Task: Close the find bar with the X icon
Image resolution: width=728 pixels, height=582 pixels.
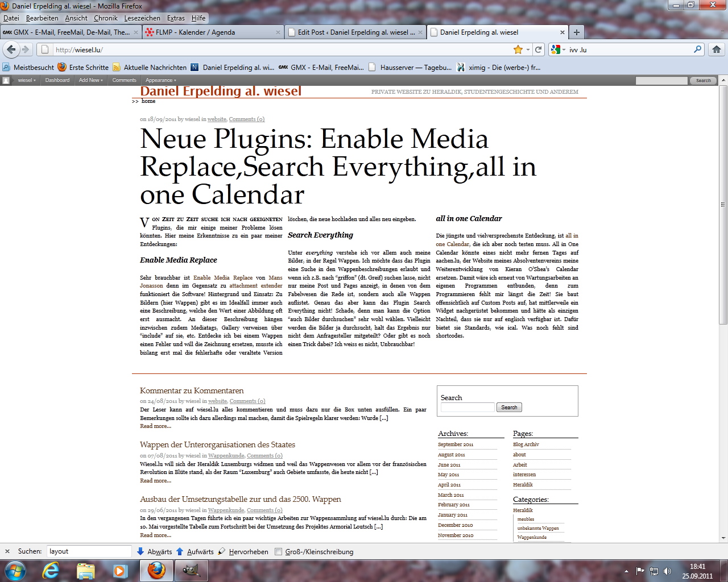Action: (x=7, y=551)
